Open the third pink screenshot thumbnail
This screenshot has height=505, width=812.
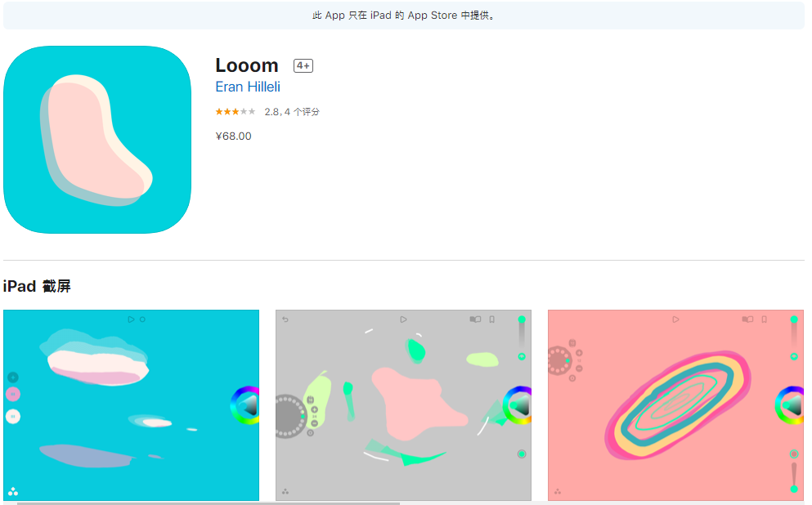[x=675, y=405]
